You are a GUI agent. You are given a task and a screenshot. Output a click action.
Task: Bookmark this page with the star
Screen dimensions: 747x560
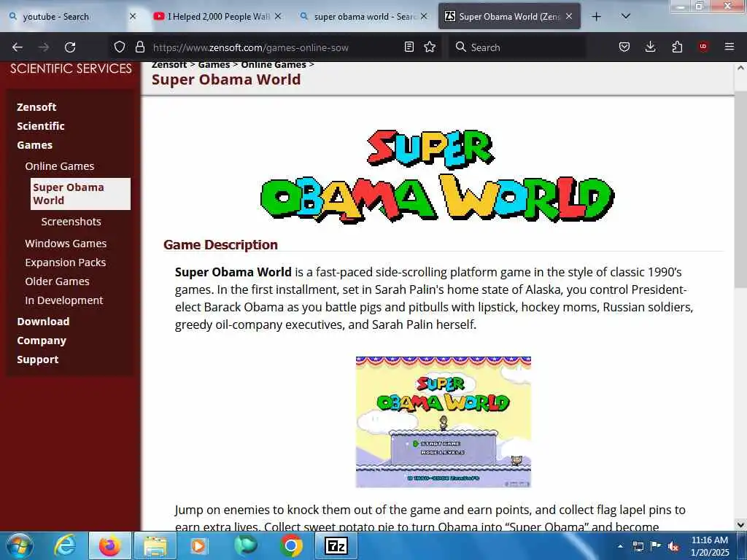430,47
